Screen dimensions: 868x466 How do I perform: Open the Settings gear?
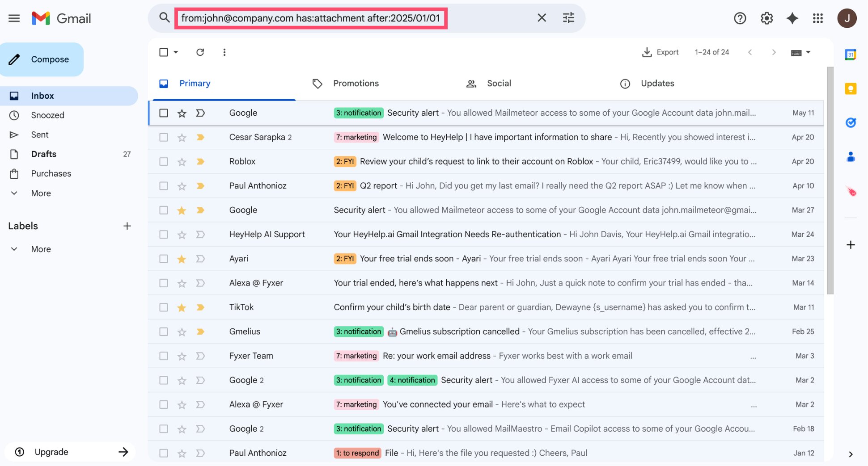tap(766, 18)
